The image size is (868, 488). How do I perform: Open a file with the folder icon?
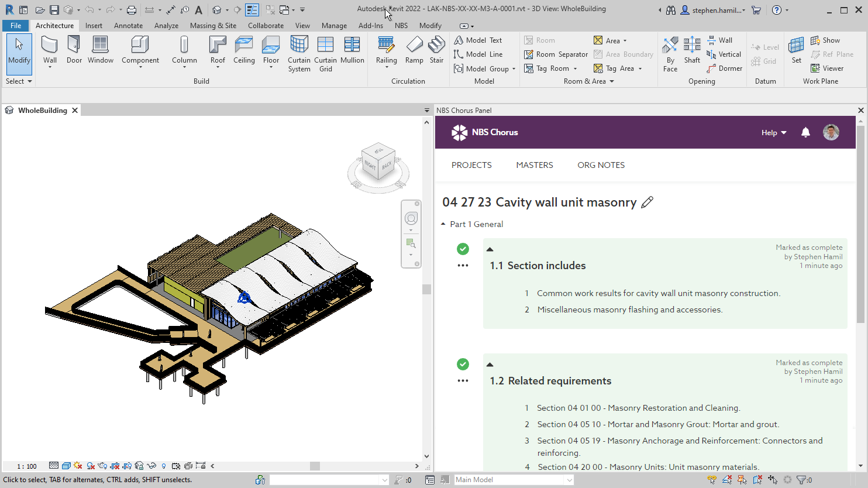(40, 10)
